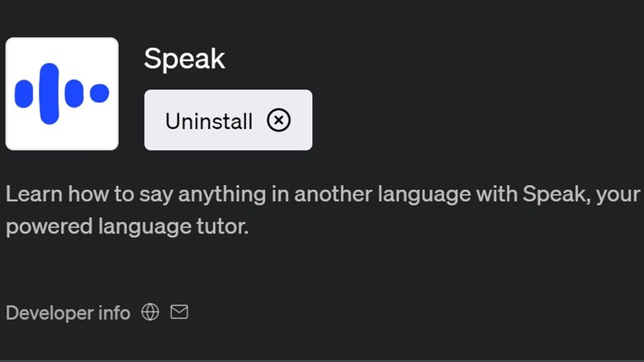
Task: Click the "powered language tutor" line
Action: point(127,226)
